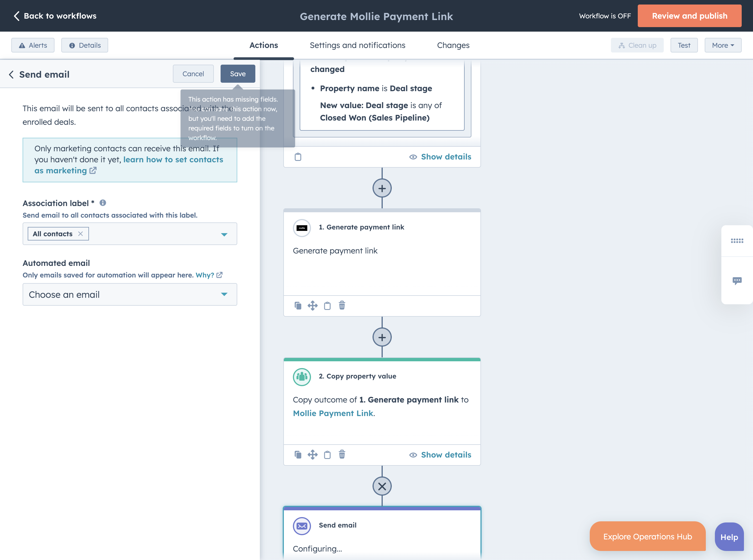753x560 pixels.
Task: Add action after Generate payment link
Action: 382,337
